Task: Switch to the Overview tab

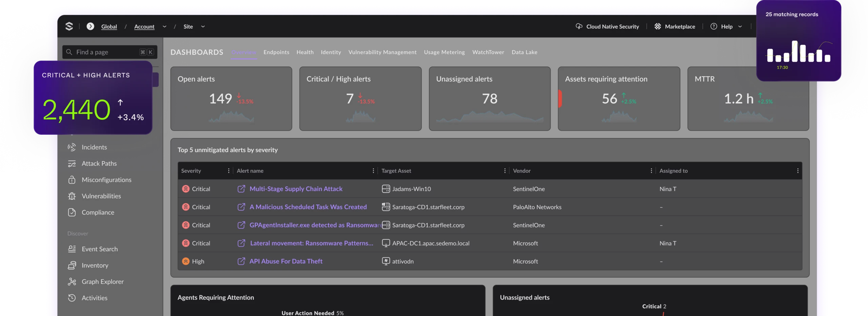Action: tap(244, 52)
